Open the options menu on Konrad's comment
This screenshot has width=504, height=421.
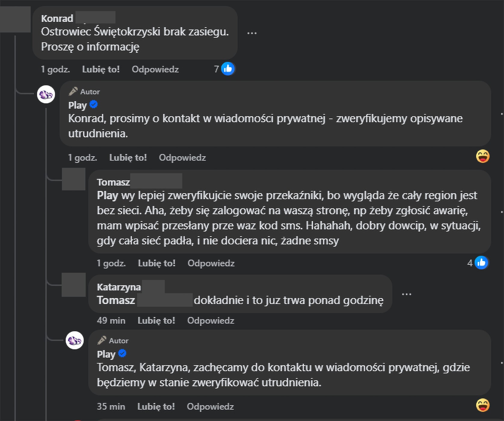(252, 33)
